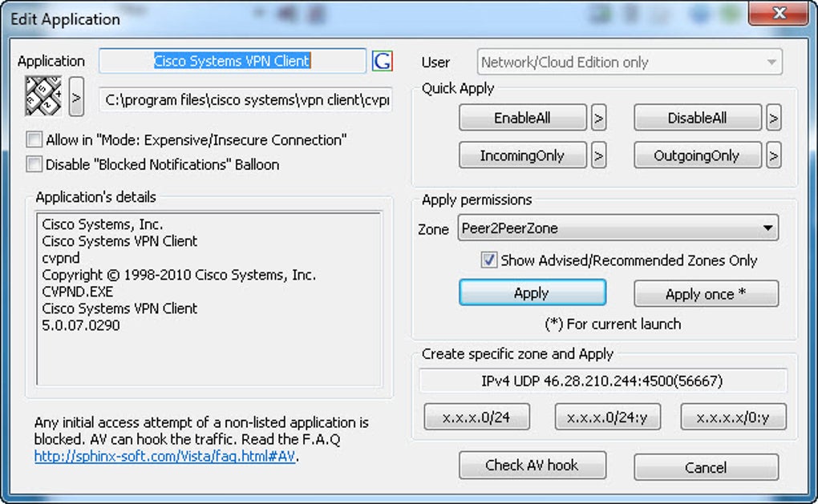Apply the zone permissions
818x504 pixels.
point(533,292)
